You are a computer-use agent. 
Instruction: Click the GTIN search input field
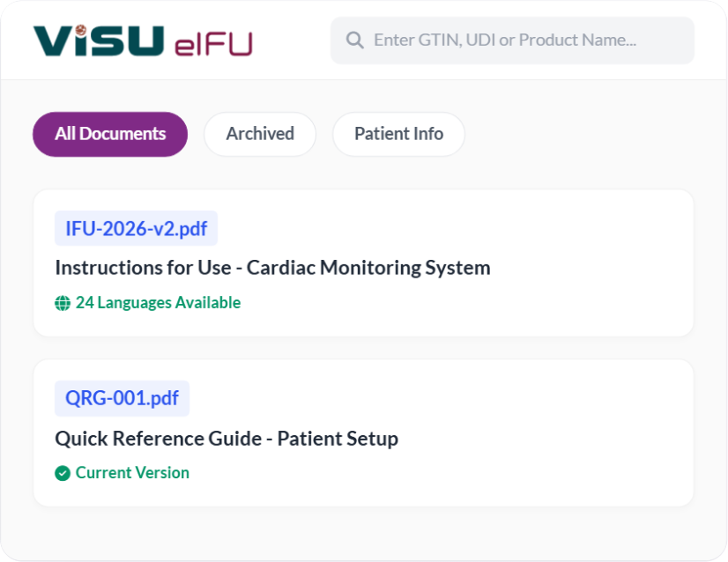[511, 41]
